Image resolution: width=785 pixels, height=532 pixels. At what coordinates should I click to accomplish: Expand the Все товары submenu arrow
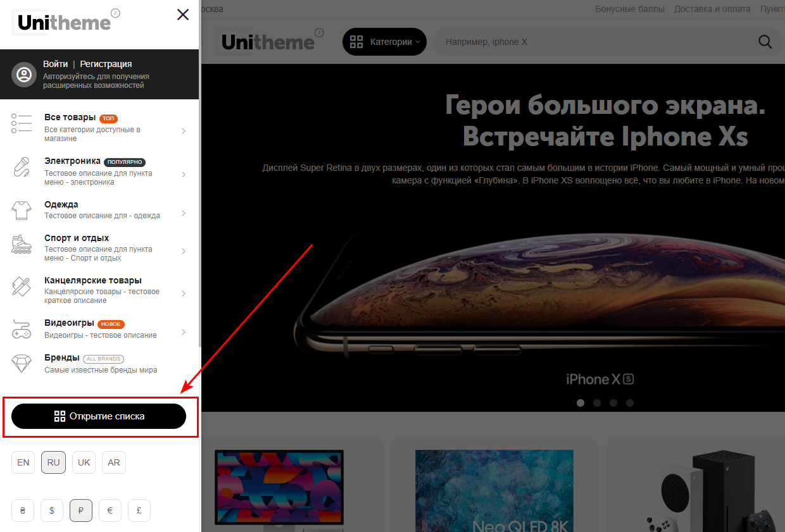click(184, 131)
